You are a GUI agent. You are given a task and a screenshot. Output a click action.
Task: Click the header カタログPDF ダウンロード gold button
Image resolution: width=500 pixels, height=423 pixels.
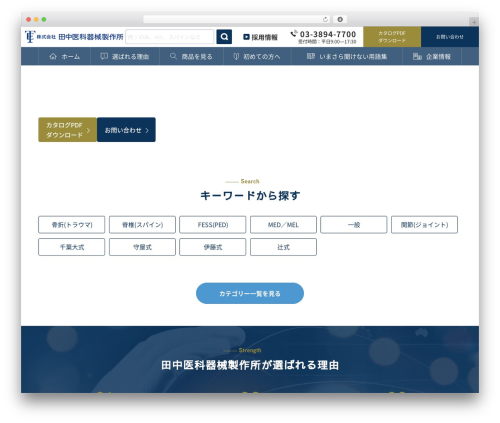tap(392, 37)
